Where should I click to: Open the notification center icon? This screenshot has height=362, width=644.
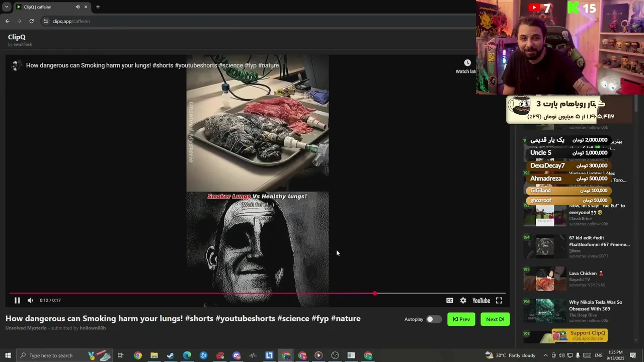[x=633, y=355]
